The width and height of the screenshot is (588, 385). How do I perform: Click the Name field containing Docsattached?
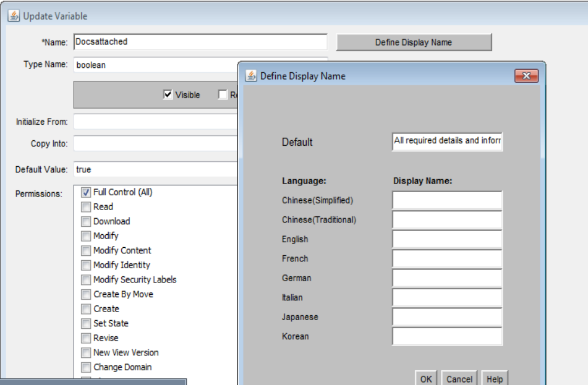tap(200, 42)
